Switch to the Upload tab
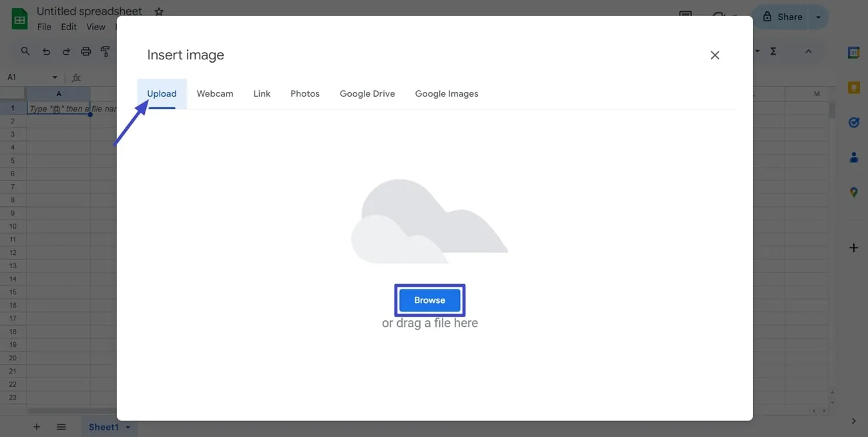The width and height of the screenshot is (868, 437). [162, 93]
